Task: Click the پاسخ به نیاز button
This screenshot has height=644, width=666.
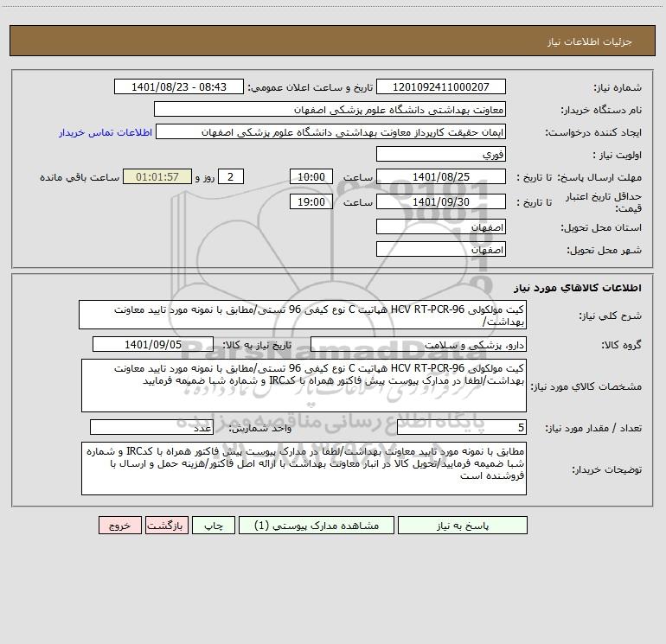Action: (463, 525)
